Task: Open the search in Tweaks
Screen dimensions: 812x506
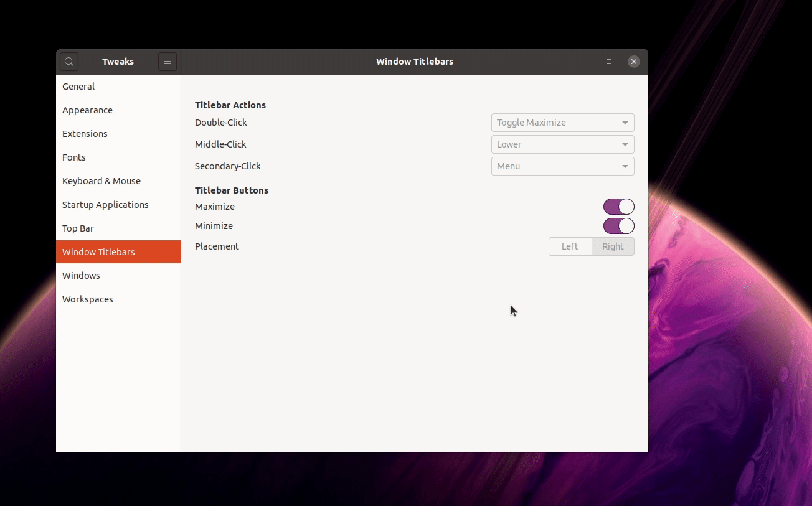Action: (68, 62)
